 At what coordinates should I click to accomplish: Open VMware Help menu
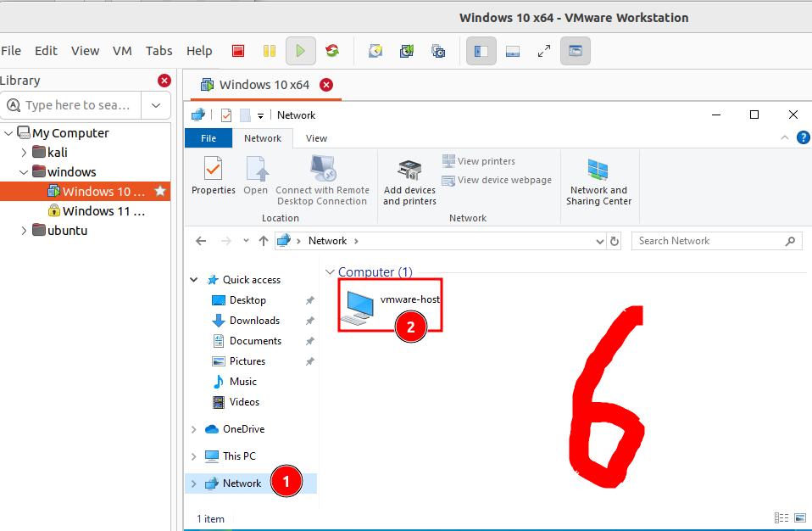click(x=199, y=51)
